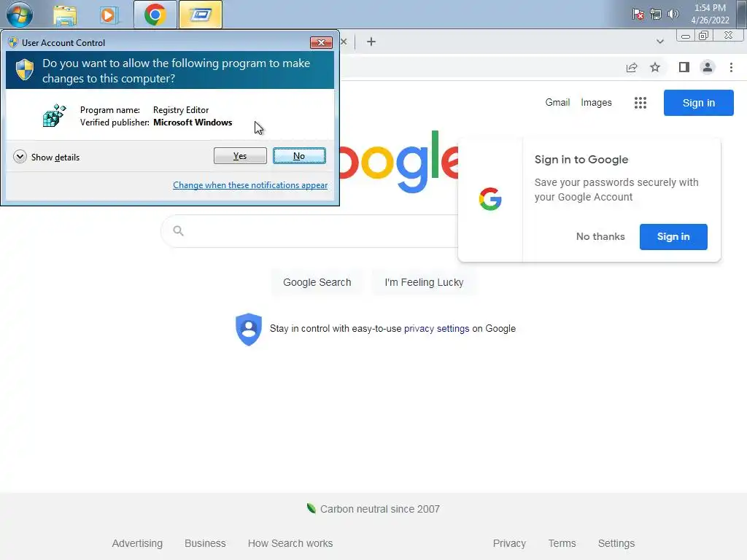The width and height of the screenshot is (747, 560).
Task: Open Advertising footer link
Action: 137,543
